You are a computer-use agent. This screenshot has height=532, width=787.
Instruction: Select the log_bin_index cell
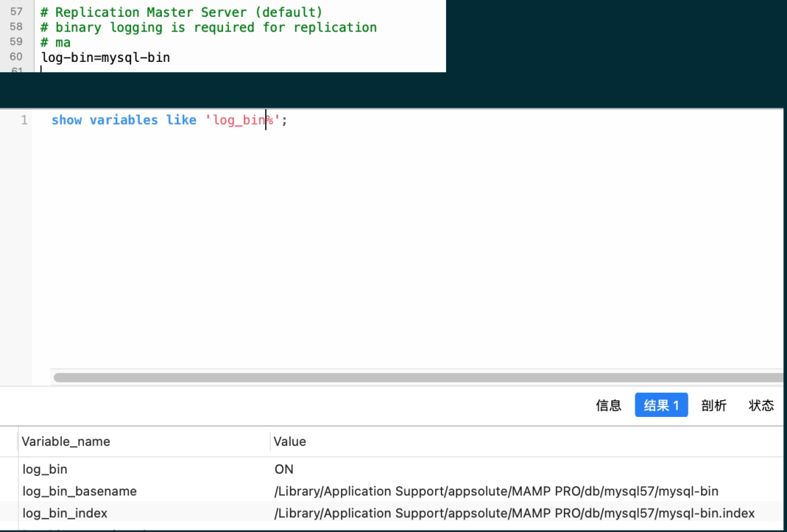tap(65, 513)
